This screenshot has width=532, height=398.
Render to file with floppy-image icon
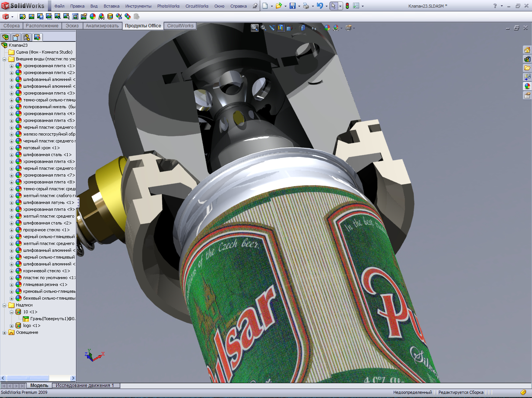pyautogui.click(x=40, y=16)
